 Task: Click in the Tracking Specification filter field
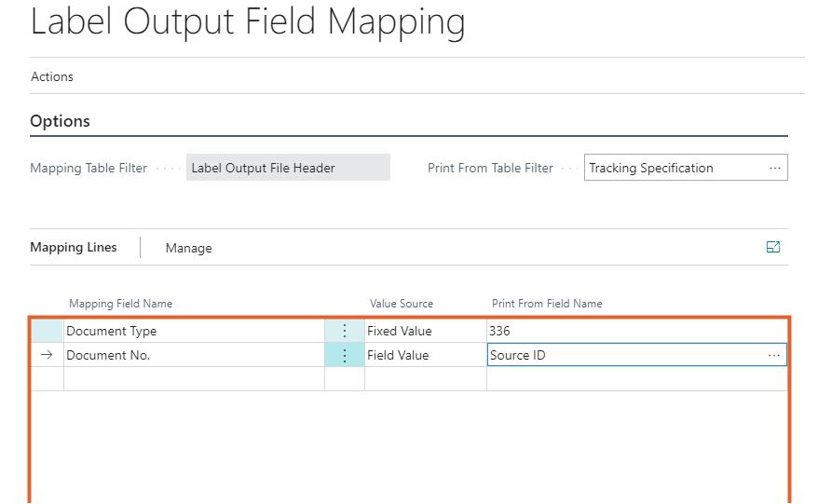tap(671, 169)
